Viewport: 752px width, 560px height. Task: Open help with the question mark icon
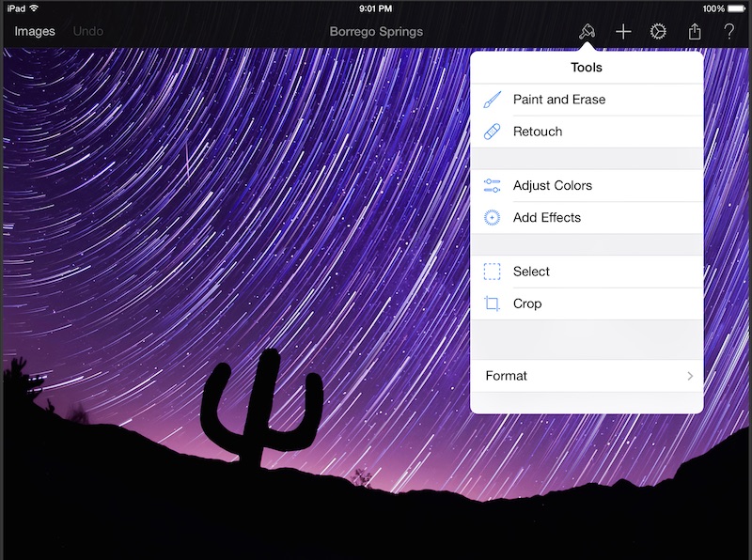pos(728,31)
